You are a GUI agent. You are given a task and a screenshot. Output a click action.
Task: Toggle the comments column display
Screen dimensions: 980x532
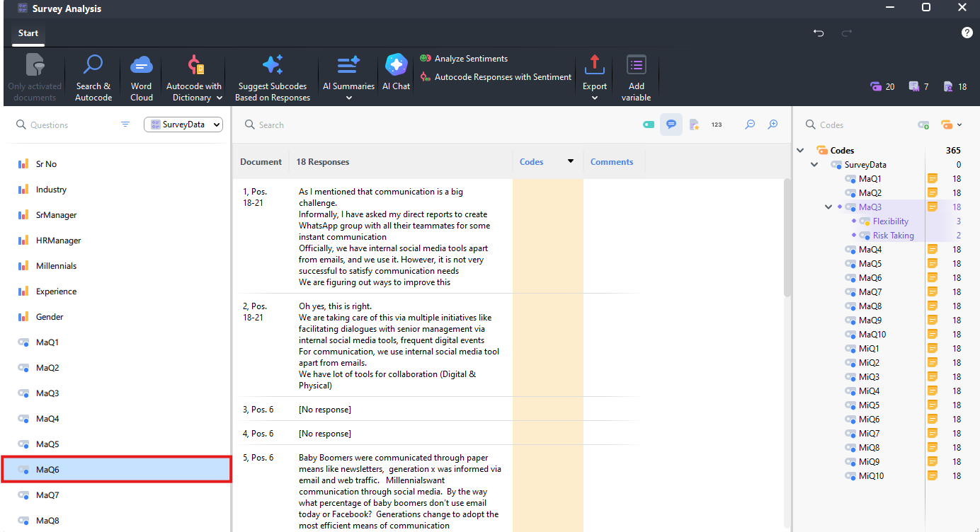[671, 125]
